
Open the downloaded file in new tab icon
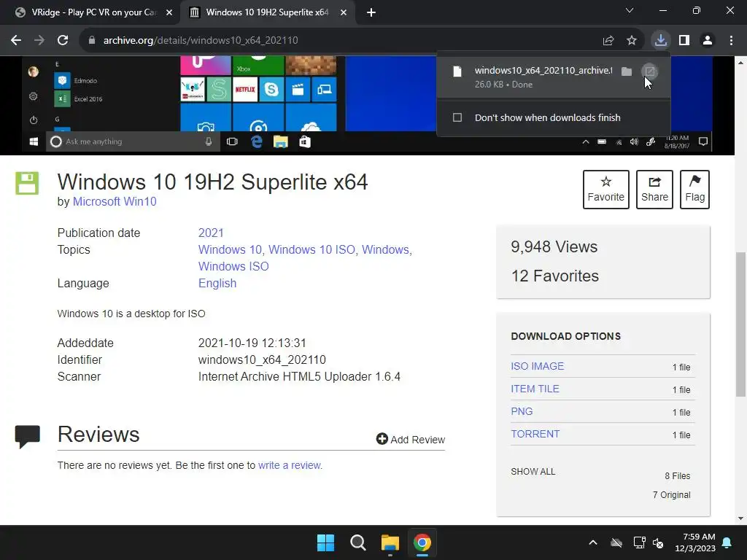650,71
